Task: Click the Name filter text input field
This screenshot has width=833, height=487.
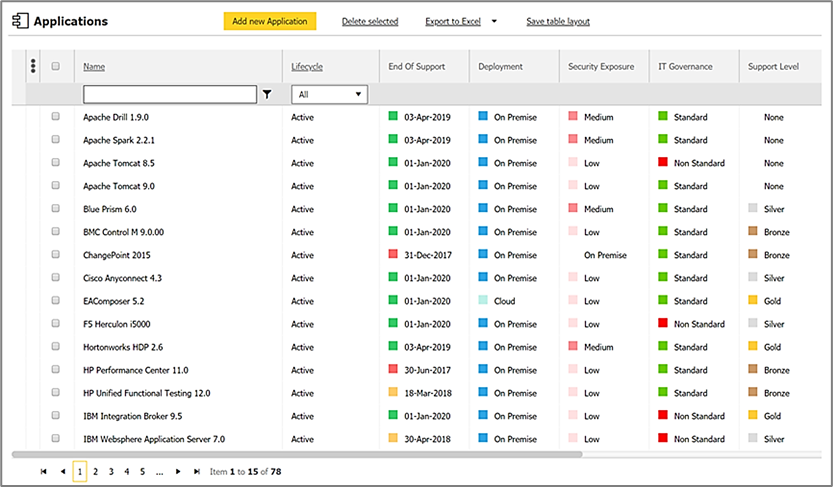Action: click(169, 94)
